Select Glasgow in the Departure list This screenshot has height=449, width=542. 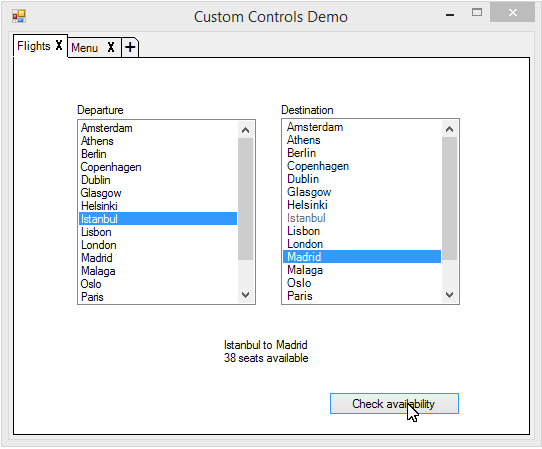point(158,193)
